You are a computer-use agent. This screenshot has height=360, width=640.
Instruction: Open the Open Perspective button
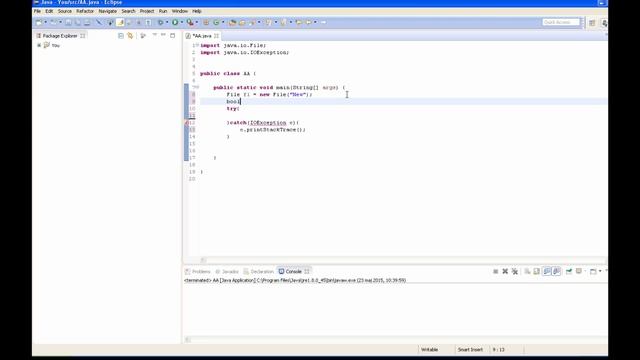(x=592, y=23)
